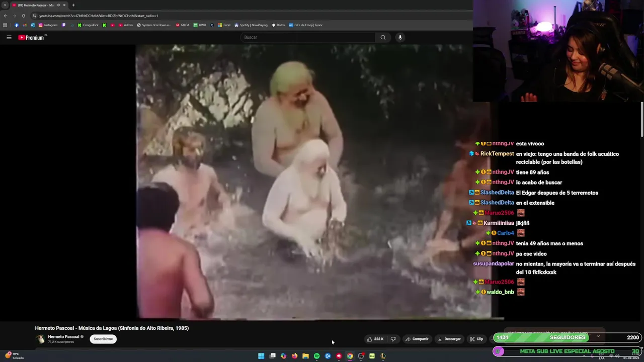Open the Instagram bookmark
The height and width of the screenshot is (362, 644).
[x=48, y=25]
